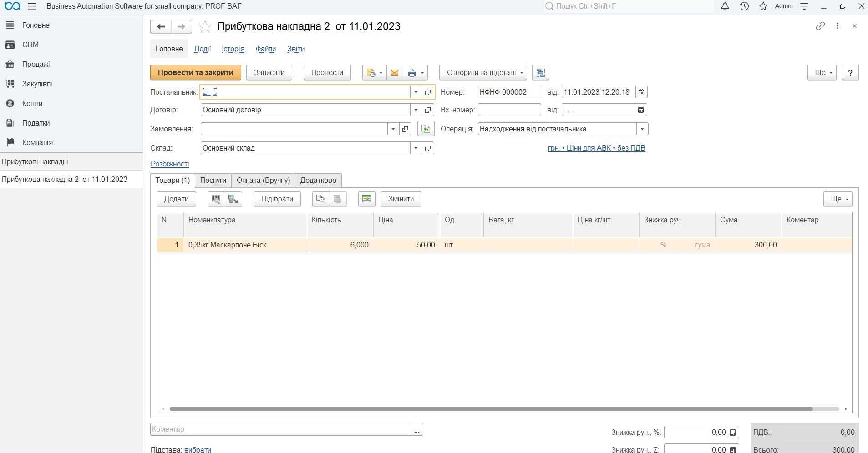Add document to favorites with star icon

pos(205,26)
